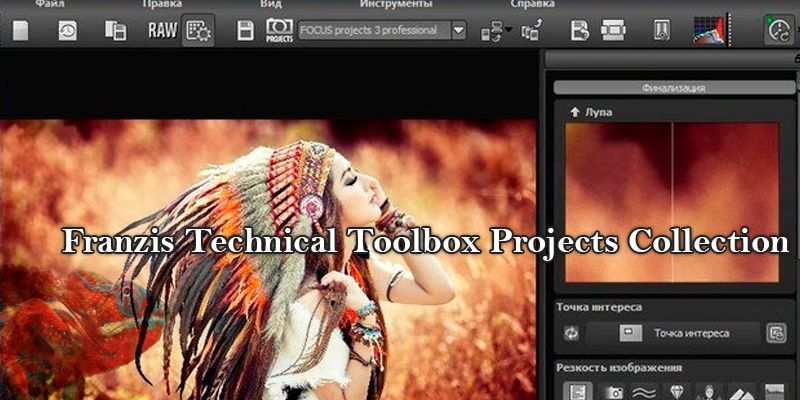Image resolution: width=800 pixels, height=400 pixels.
Task: Select the waves sharpness preset
Action: coord(644,391)
